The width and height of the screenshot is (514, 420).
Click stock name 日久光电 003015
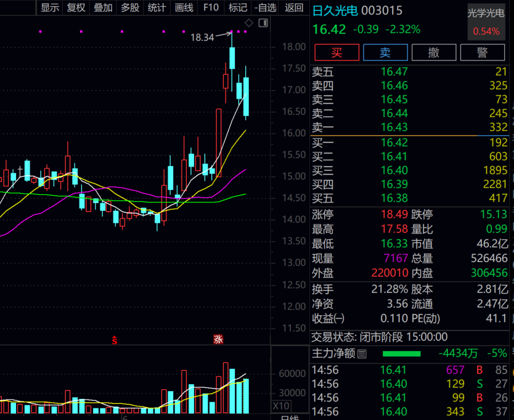coord(357,11)
